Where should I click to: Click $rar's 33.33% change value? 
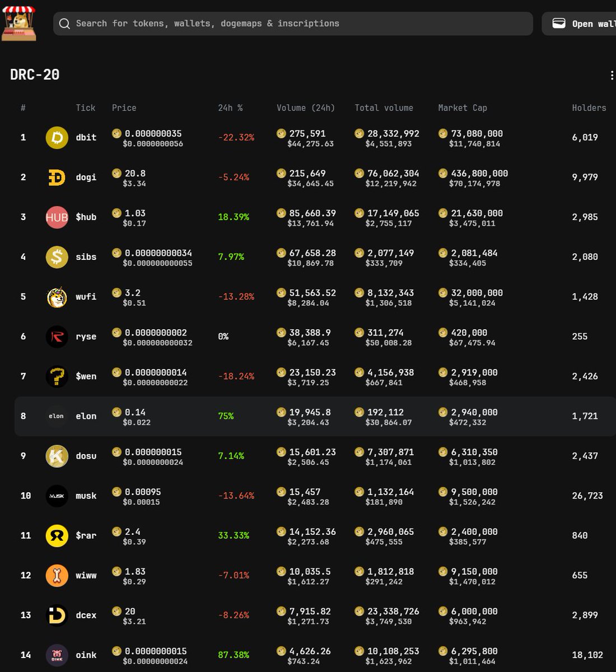pyautogui.click(x=234, y=535)
